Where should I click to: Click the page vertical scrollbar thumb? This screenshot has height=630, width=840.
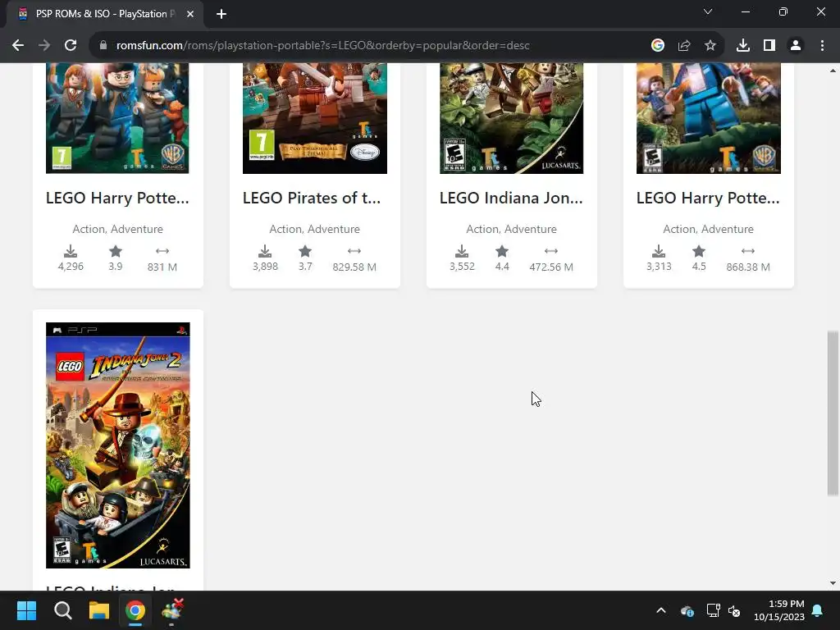pyautogui.click(x=833, y=413)
